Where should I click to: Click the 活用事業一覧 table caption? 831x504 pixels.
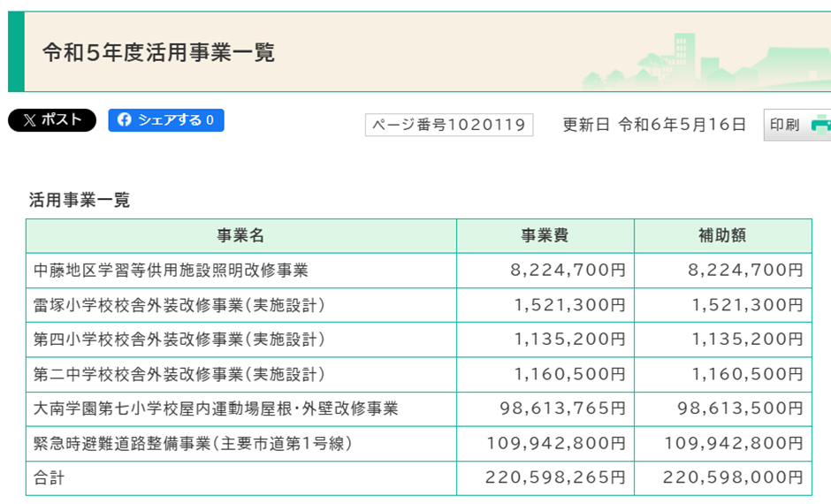click(x=80, y=200)
